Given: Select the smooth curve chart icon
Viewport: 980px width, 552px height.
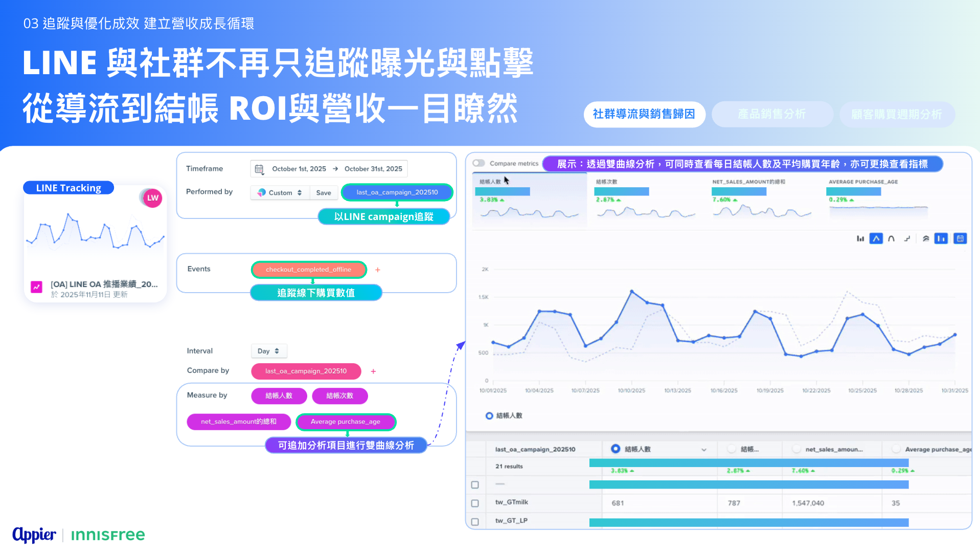Looking at the screenshot, I should 891,238.
